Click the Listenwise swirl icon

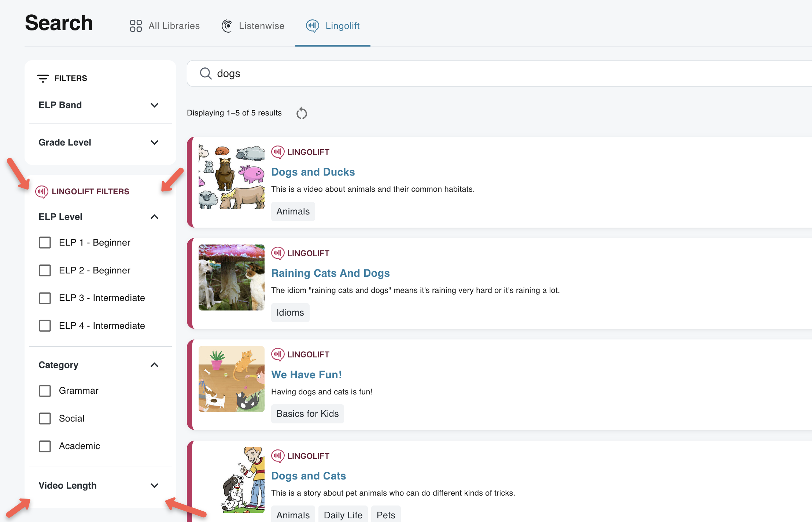[227, 26]
